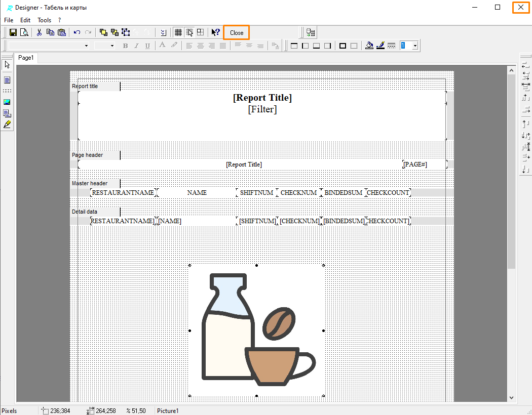Expand the font name dropdown
This screenshot has height=415, width=532.
pos(86,46)
